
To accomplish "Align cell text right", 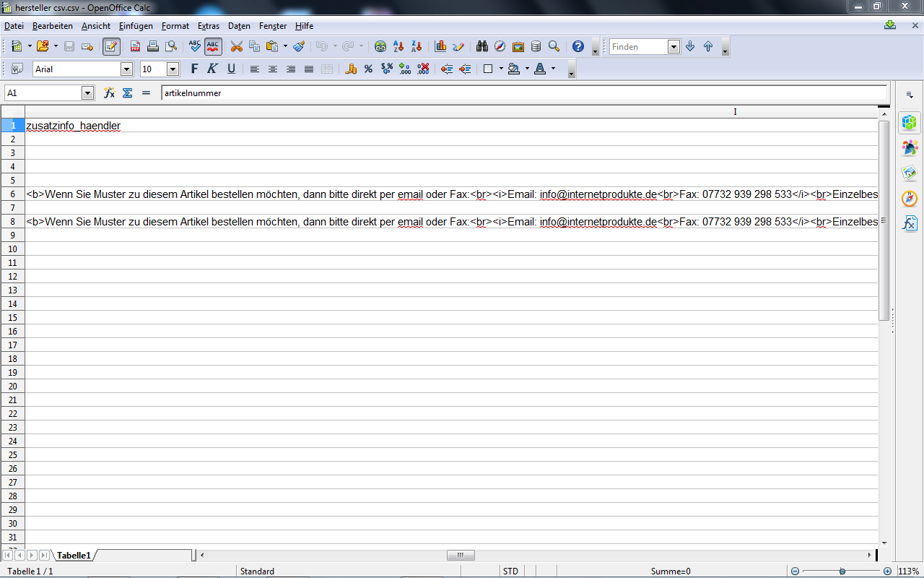I will click(291, 69).
